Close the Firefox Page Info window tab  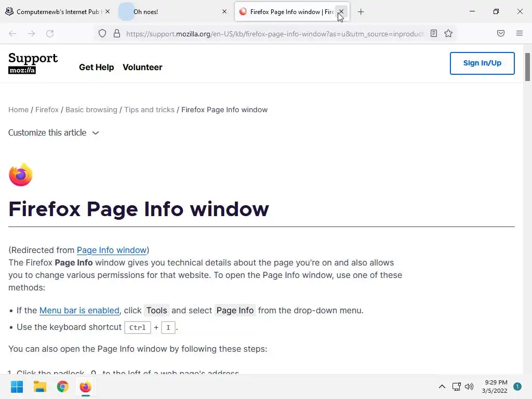pyautogui.click(x=341, y=11)
